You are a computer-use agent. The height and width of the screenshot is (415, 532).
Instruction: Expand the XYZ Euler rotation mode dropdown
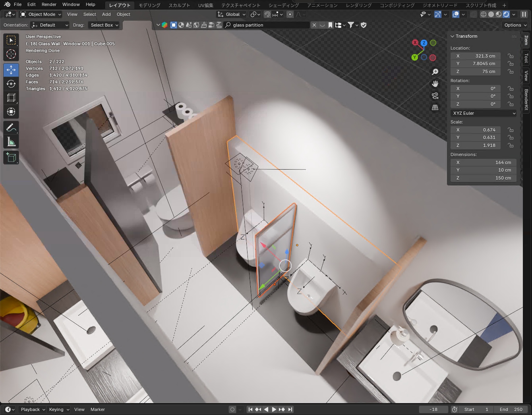(x=484, y=113)
